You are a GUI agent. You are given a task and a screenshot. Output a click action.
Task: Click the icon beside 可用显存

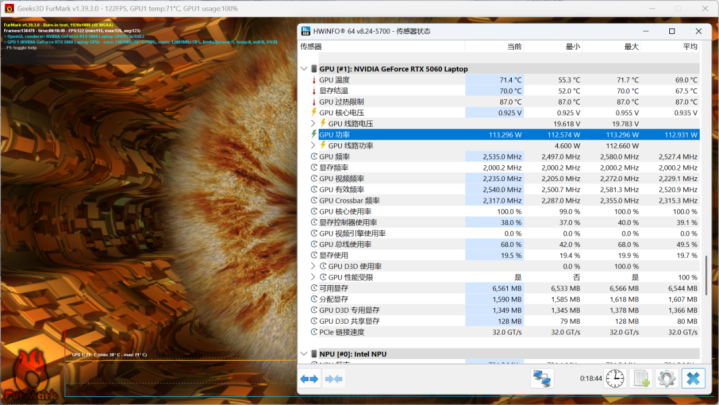pos(314,288)
